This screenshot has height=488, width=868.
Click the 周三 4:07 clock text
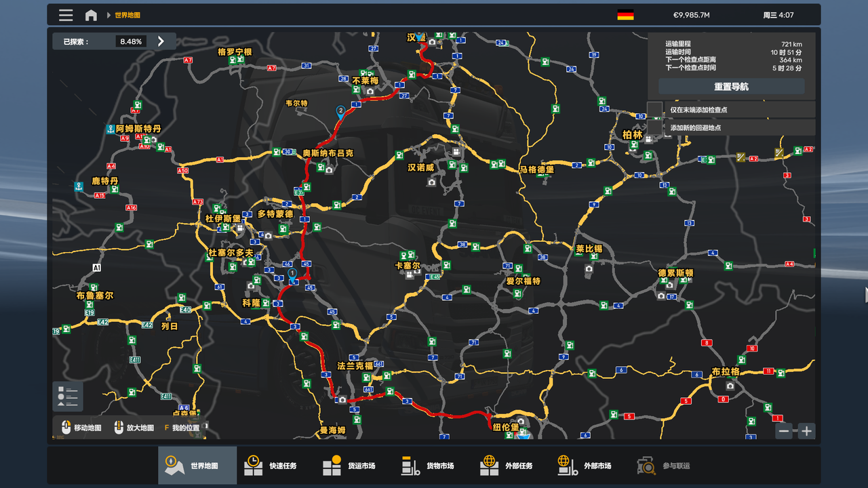[x=778, y=15]
